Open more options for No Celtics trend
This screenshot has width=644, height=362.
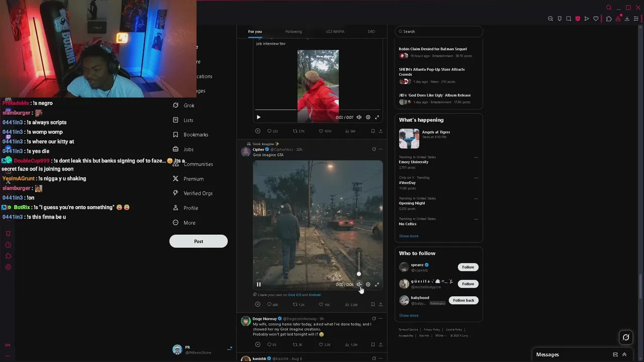coord(476,219)
